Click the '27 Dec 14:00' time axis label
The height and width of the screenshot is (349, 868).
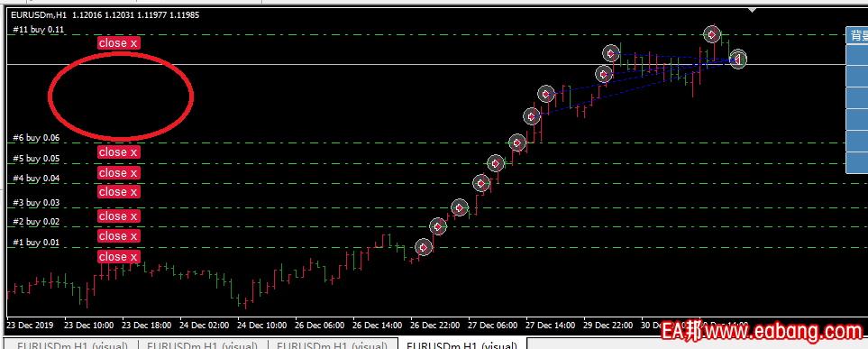coord(550,325)
